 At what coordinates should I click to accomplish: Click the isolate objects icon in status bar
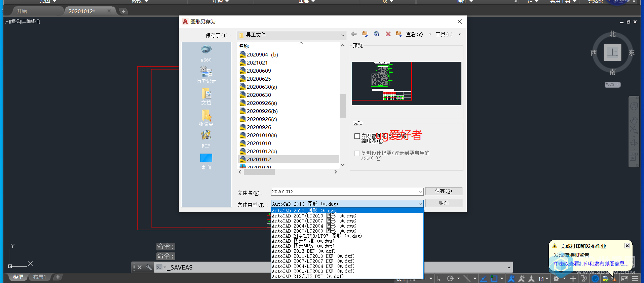point(584,278)
